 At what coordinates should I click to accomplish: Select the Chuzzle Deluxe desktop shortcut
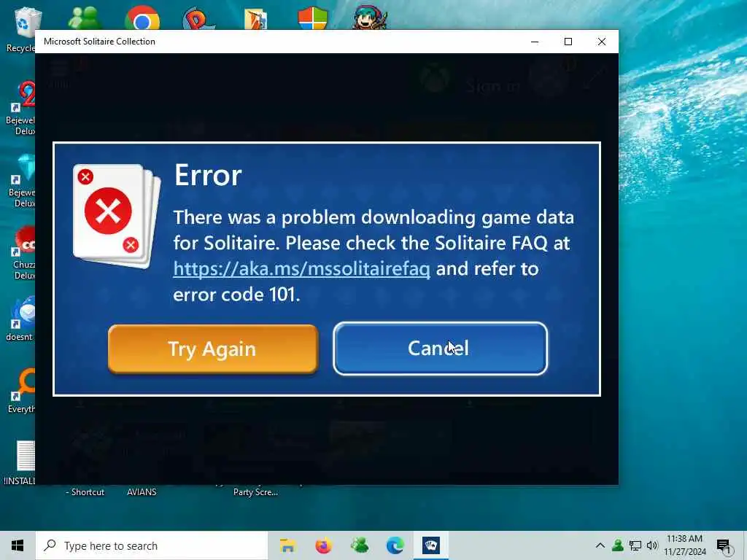(x=25, y=252)
